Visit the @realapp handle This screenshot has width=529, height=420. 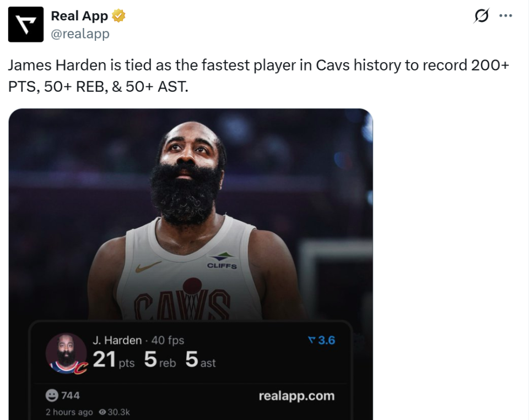[80, 34]
